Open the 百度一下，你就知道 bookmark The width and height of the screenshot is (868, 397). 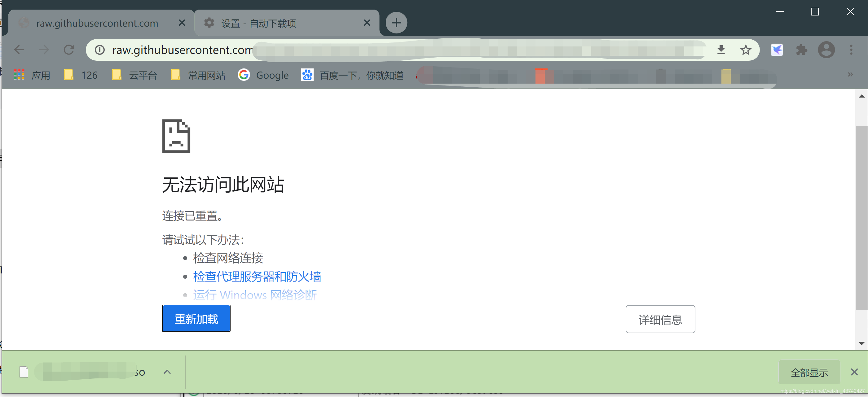click(x=352, y=75)
